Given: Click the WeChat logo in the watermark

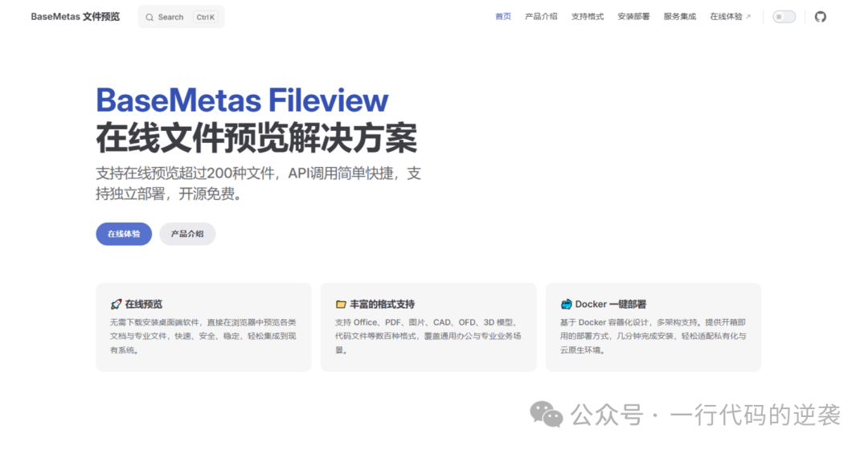Looking at the screenshot, I should point(547,415).
